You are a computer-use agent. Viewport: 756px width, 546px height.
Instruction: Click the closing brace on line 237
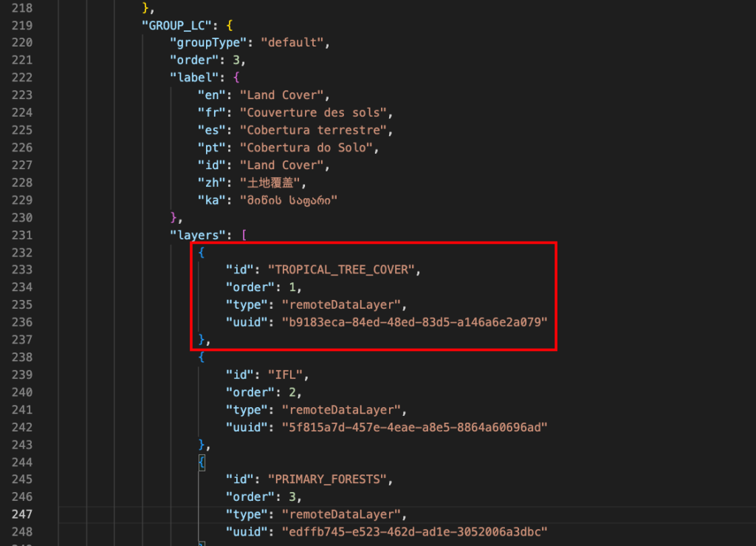tap(202, 339)
